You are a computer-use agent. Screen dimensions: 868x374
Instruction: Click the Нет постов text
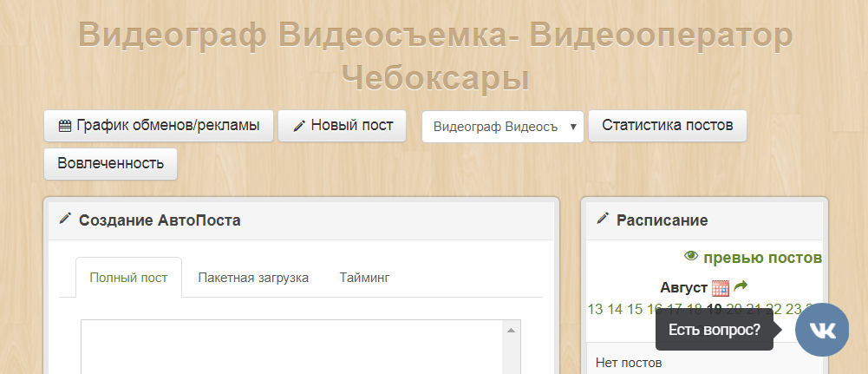629,364
